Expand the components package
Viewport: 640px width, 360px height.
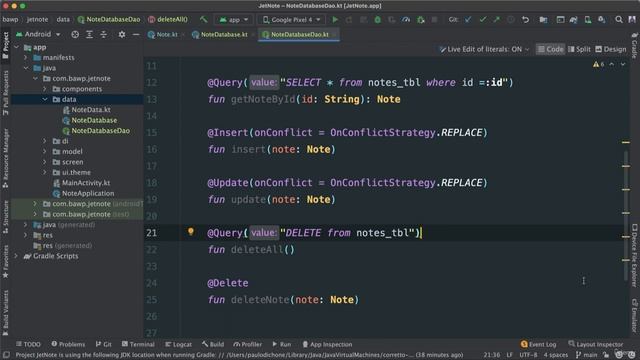coord(45,89)
